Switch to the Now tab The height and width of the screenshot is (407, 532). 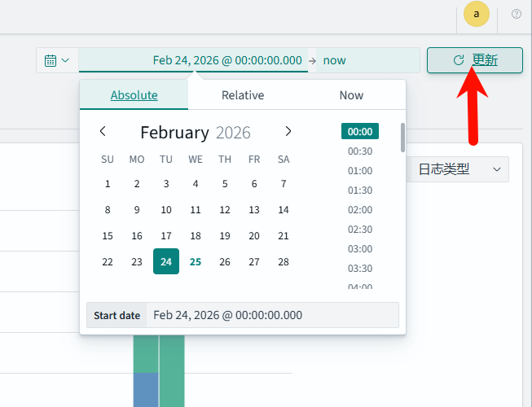pyautogui.click(x=351, y=95)
